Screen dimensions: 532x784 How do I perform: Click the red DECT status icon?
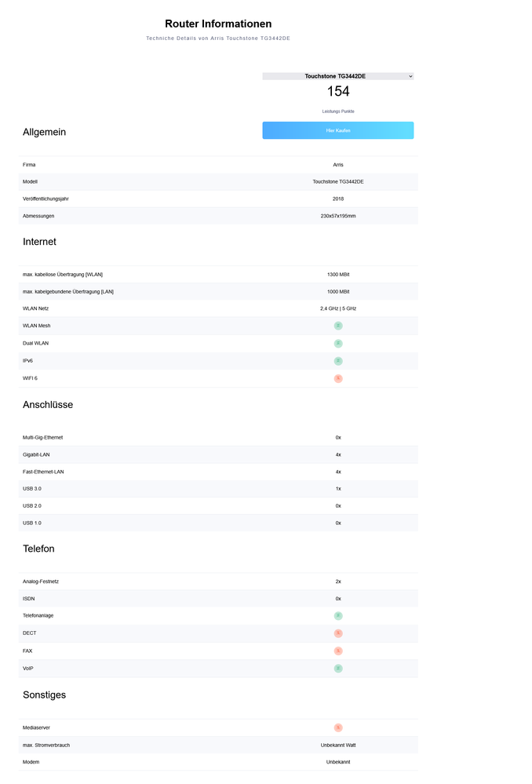[338, 633]
